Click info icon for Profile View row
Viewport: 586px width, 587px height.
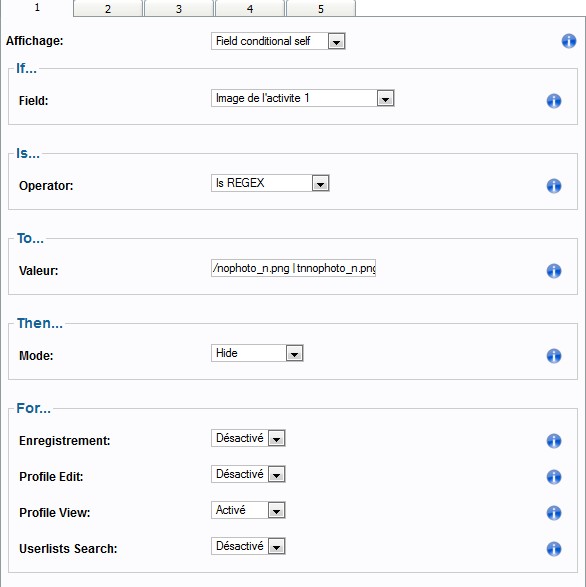[x=554, y=513]
